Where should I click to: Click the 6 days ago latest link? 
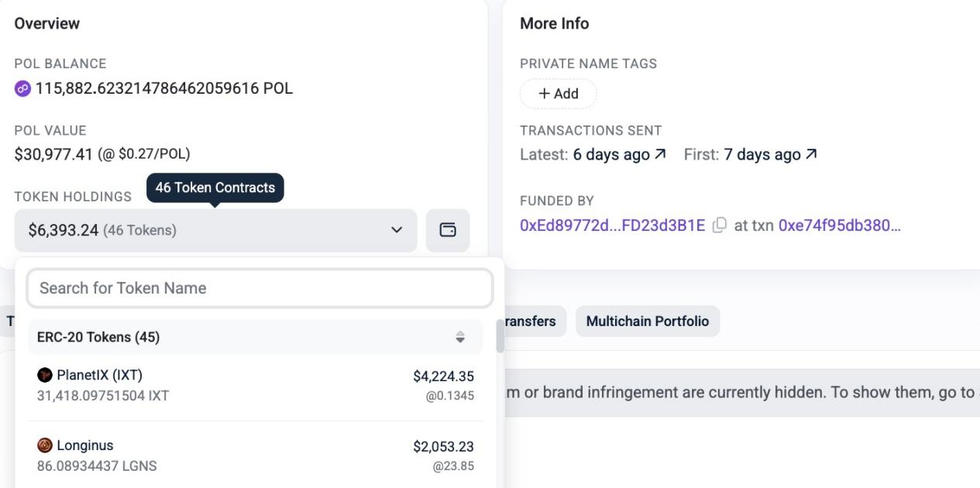[x=610, y=155]
